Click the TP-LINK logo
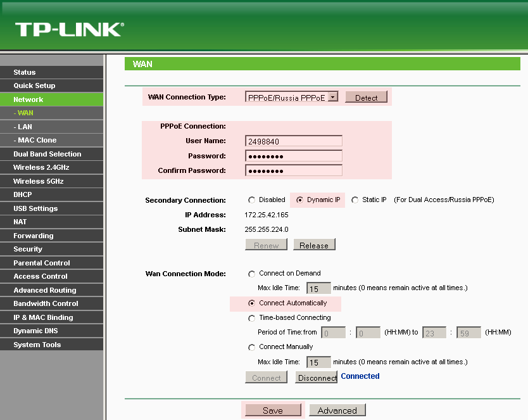This screenshot has width=528, height=420. pos(69,29)
